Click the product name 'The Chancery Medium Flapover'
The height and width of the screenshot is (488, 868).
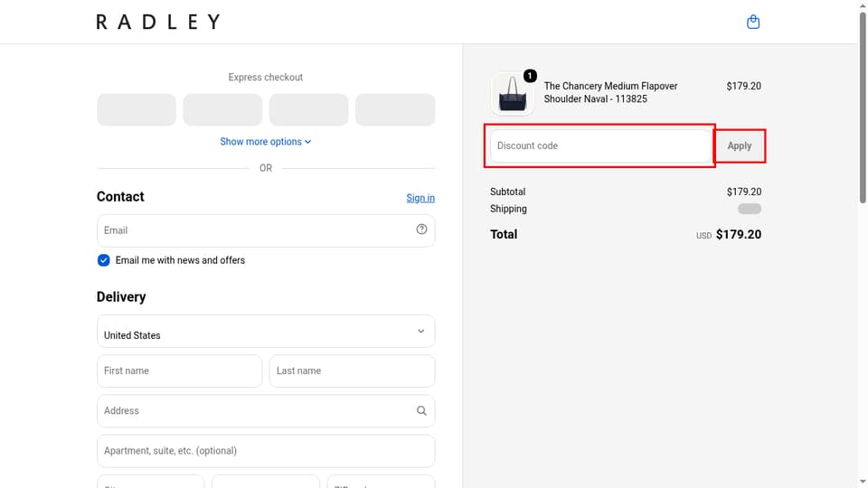(610, 86)
